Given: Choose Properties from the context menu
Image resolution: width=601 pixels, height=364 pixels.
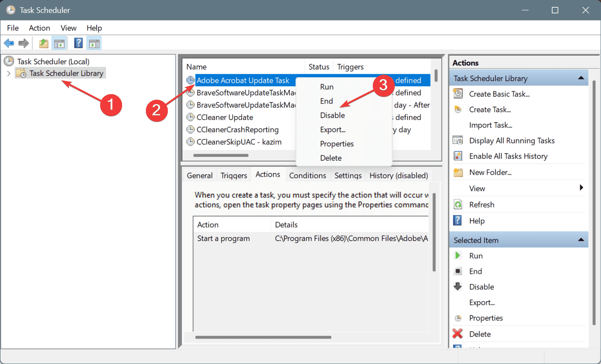Looking at the screenshot, I should click(x=344, y=144).
